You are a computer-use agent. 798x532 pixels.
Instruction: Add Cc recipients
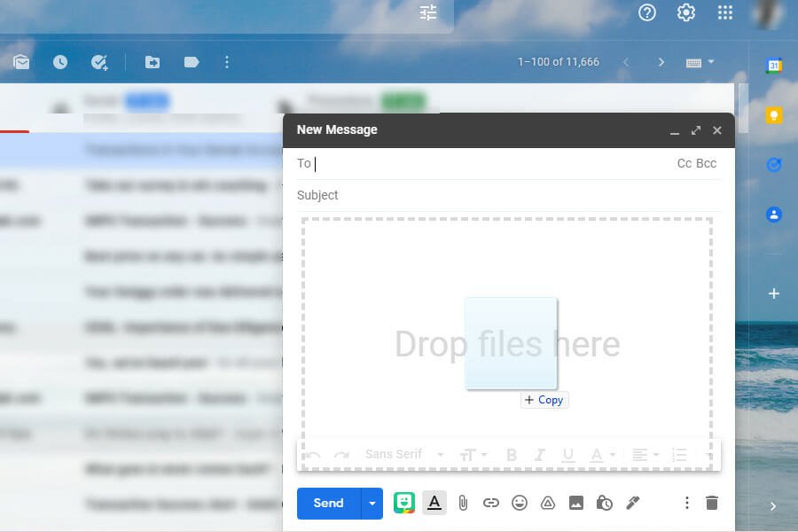pyautogui.click(x=685, y=163)
